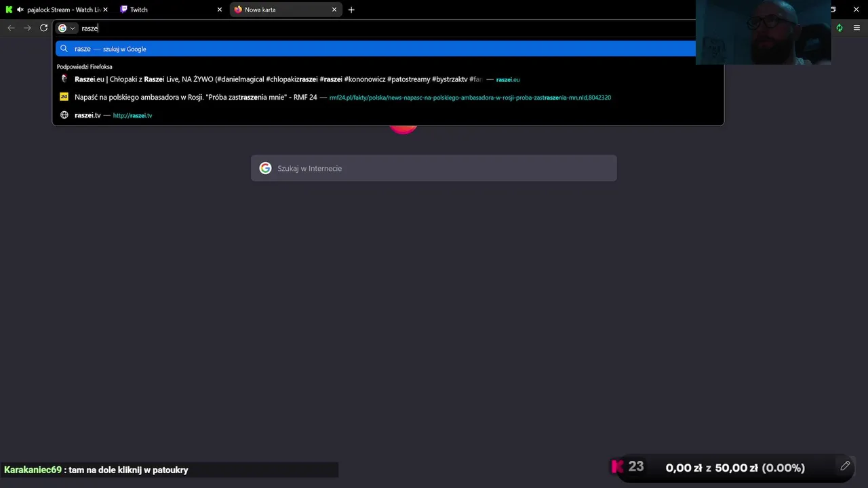Click the '0,00 zł z 50,00 zł (0.00%)' goal text
Image resolution: width=868 pixels, height=488 pixels.
tap(735, 468)
